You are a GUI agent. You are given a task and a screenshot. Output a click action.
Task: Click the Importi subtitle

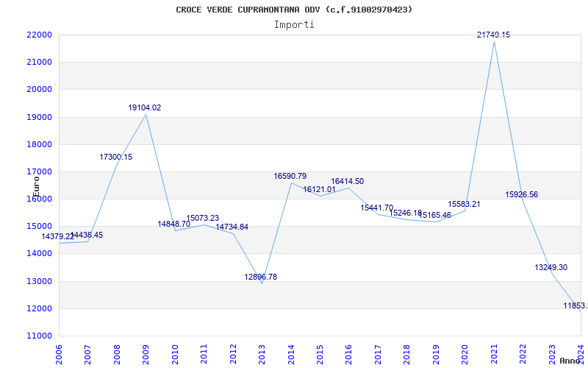pyautogui.click(x=294, y=25)
